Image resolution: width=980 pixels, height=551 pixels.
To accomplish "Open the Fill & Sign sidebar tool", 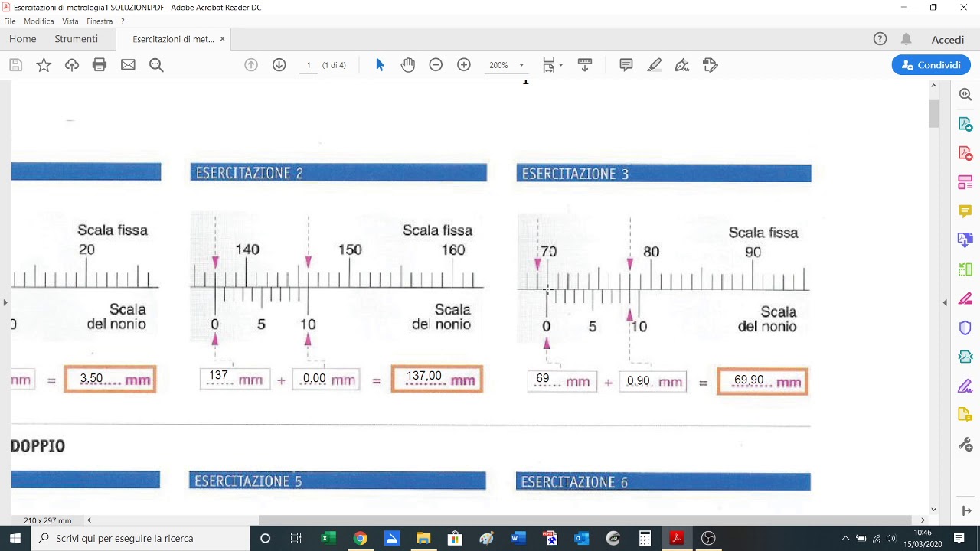I will (x=965, y=299).
